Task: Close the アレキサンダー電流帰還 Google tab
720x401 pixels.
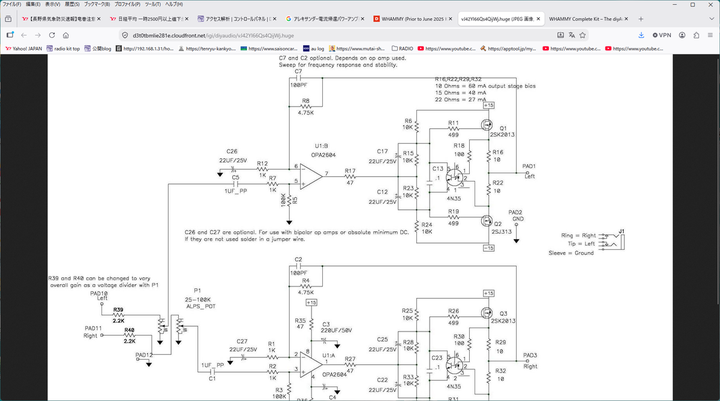Action: tap(362, 19)
